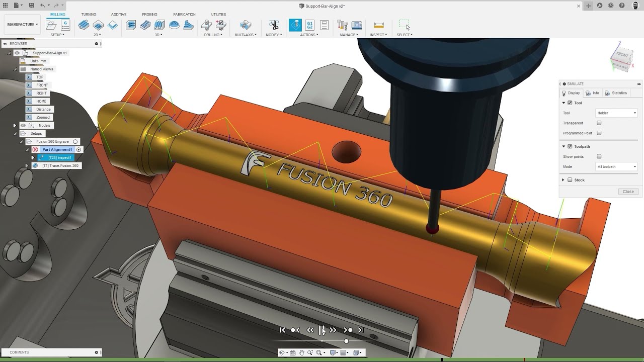Enable the Stock checkbox

570,180
